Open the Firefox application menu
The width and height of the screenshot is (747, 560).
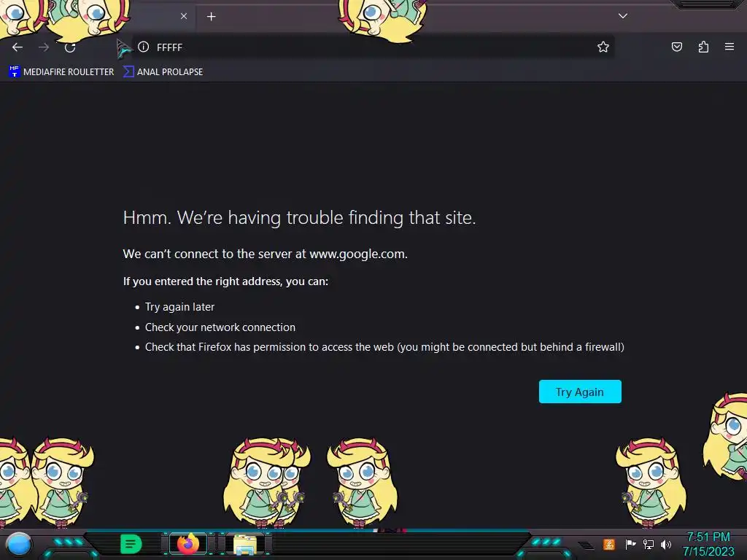click(x=729, y=47)
